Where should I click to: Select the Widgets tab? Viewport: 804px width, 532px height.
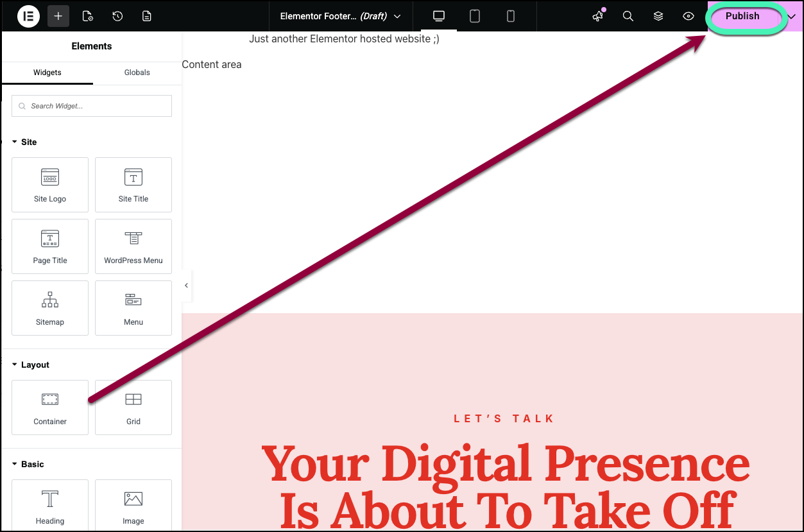(x=47, y=73)
